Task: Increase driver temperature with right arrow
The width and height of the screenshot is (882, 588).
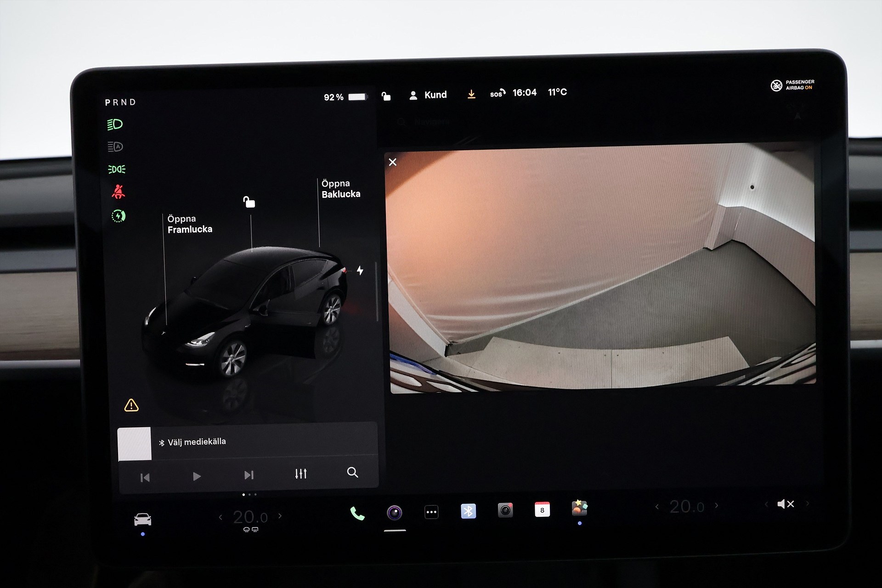Action: point(280,516)
